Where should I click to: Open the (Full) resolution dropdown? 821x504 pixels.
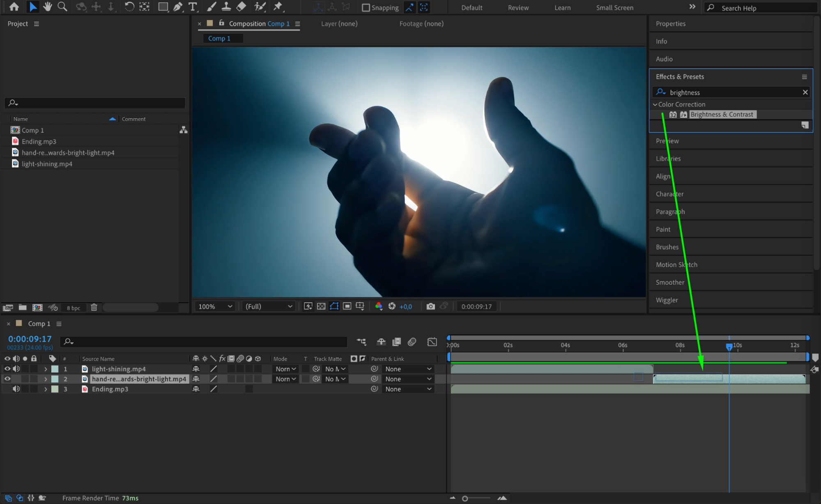pyautogui.click(x=269, y=306)
